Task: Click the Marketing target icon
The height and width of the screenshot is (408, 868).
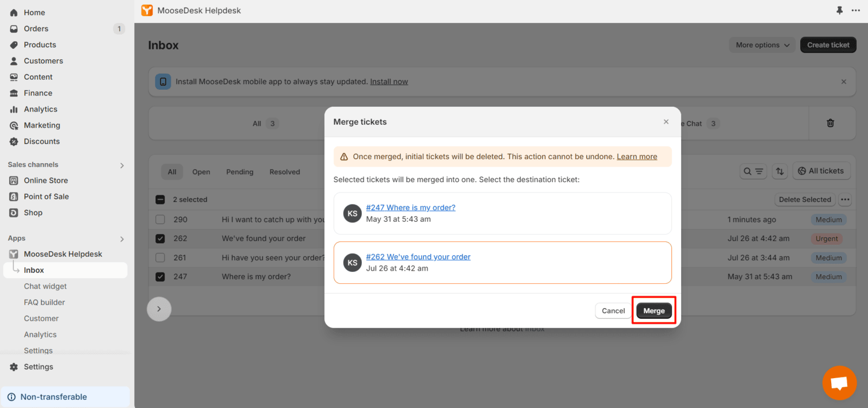Action: [x=14, y=125]
